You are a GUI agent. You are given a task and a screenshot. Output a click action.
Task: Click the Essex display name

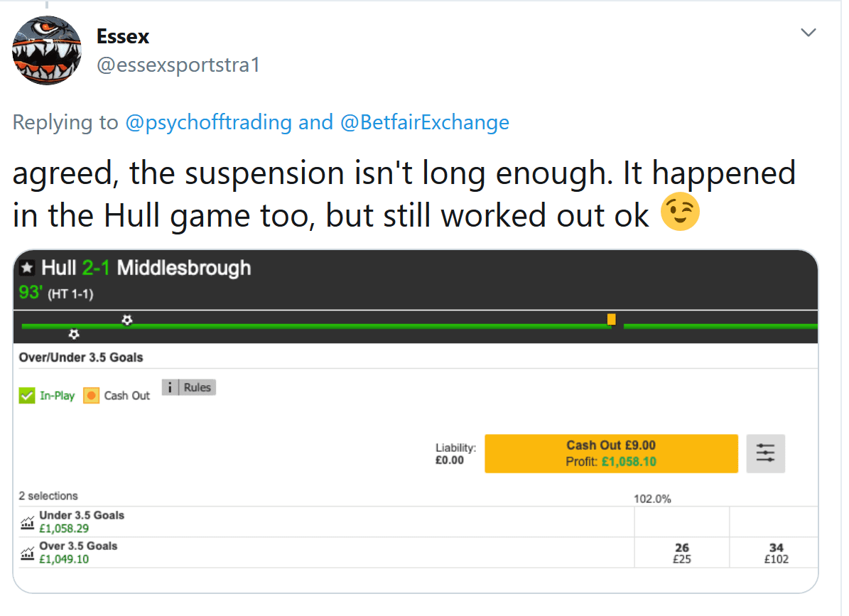123,36
